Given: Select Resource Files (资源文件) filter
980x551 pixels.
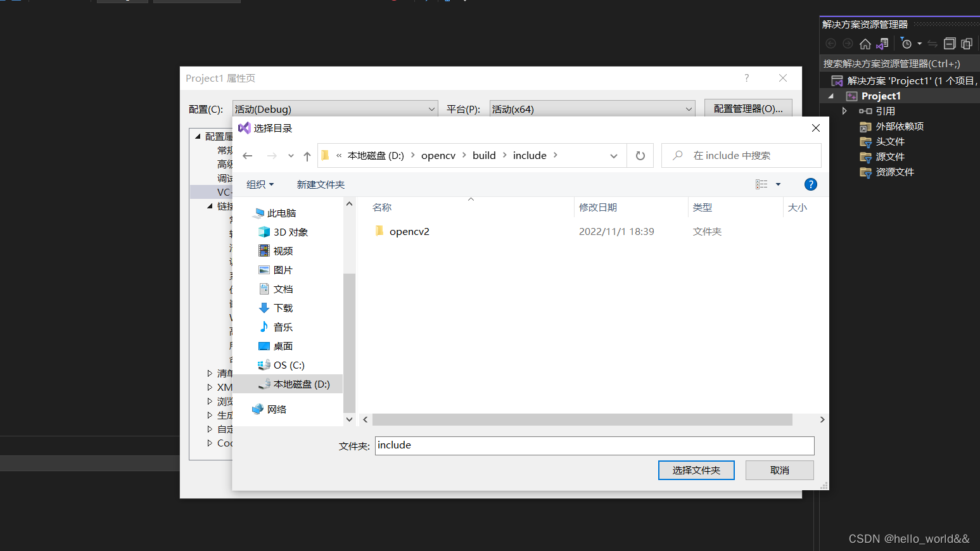Looking at the screenshot, I should (887, 172).
